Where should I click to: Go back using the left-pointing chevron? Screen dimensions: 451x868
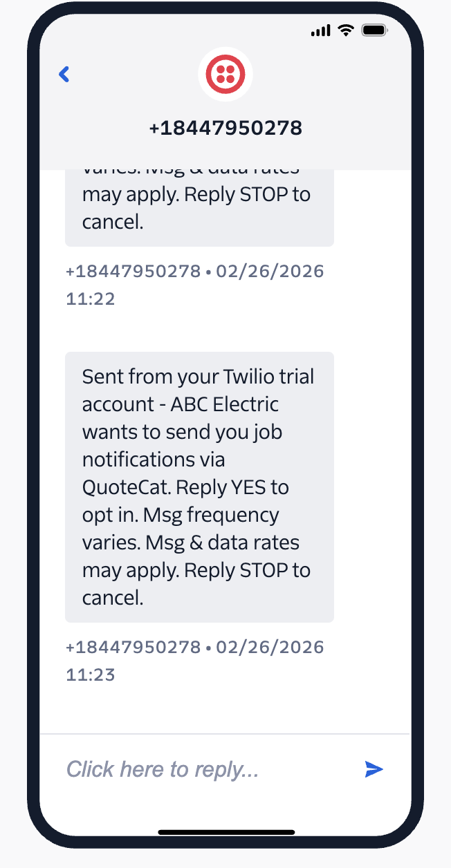pos(64,74)
